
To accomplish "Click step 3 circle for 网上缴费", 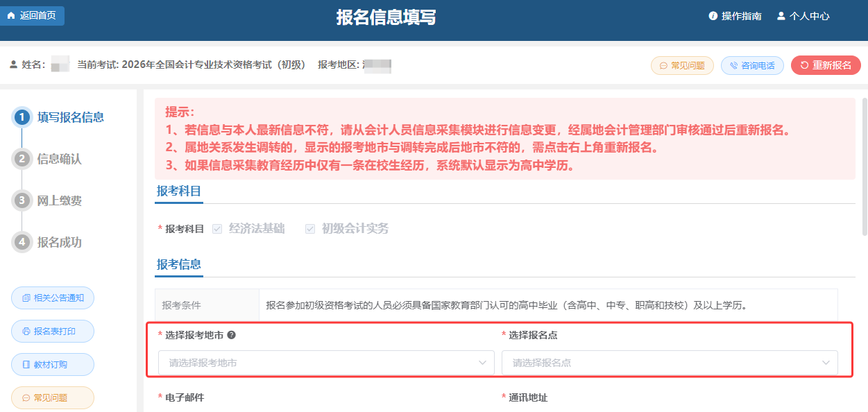I will pos(22,200).
